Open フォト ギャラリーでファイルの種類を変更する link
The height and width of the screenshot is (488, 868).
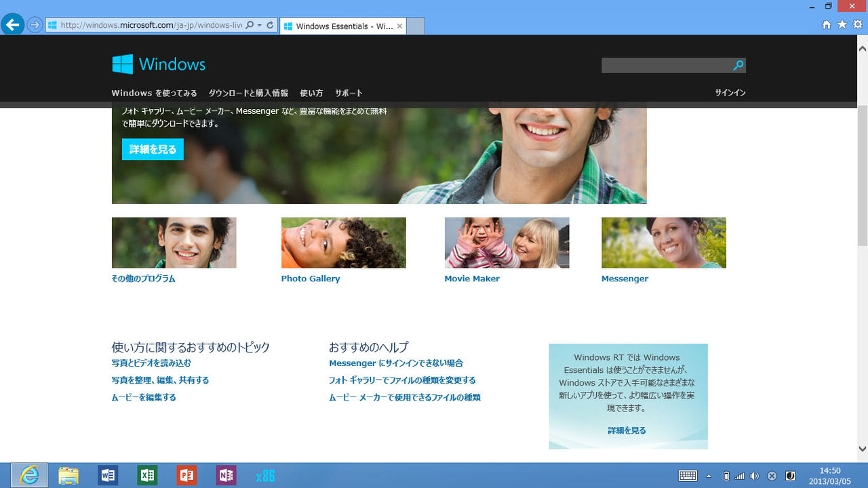pos(402,380)
